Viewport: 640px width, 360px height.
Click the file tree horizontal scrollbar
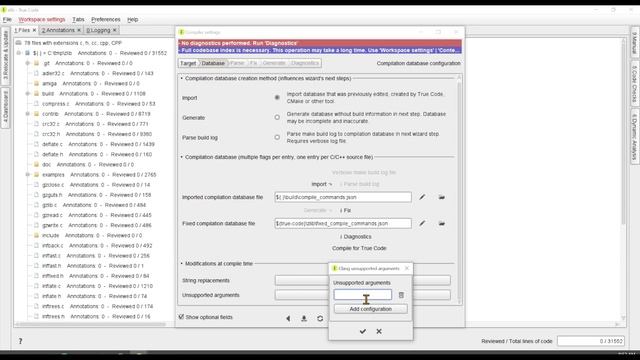pos(91,324)
